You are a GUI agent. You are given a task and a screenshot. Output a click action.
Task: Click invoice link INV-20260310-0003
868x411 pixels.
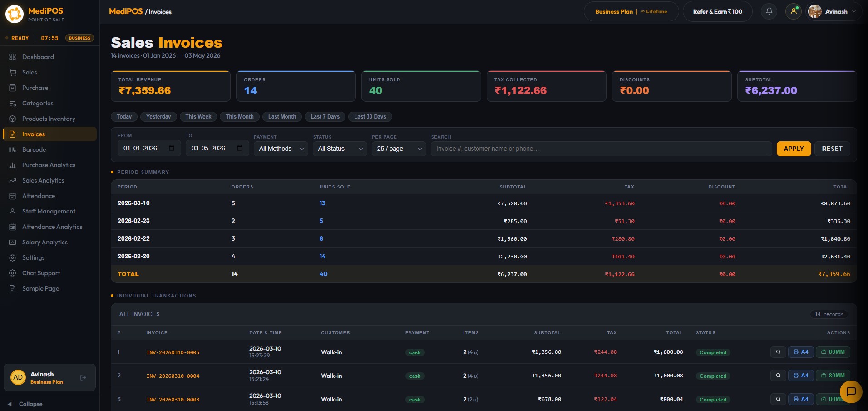click(x=173, y=400)
